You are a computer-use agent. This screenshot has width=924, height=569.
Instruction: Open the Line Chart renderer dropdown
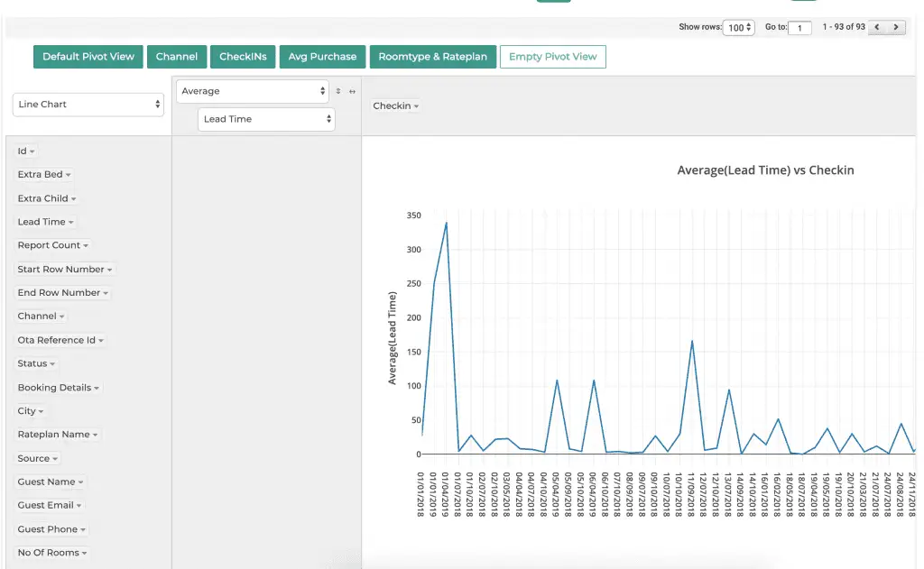tap(88, 105)
